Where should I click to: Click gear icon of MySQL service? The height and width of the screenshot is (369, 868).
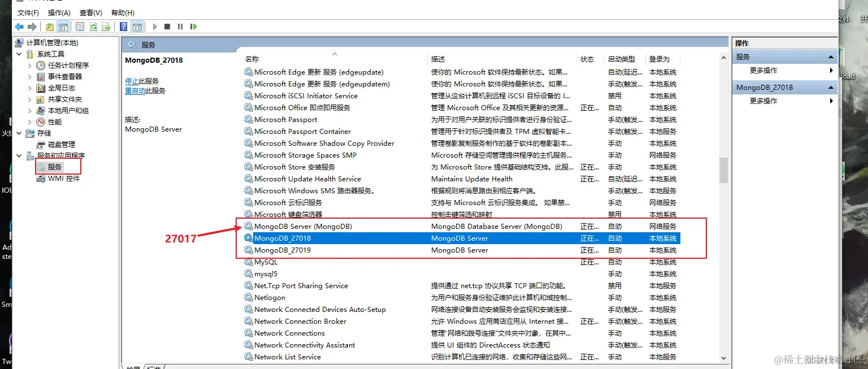(249, 262)
